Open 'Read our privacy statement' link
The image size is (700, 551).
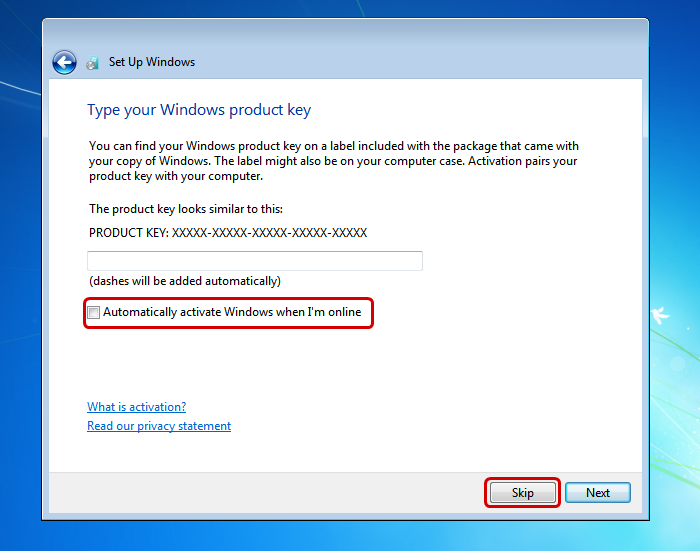click(x=159, y=426)
